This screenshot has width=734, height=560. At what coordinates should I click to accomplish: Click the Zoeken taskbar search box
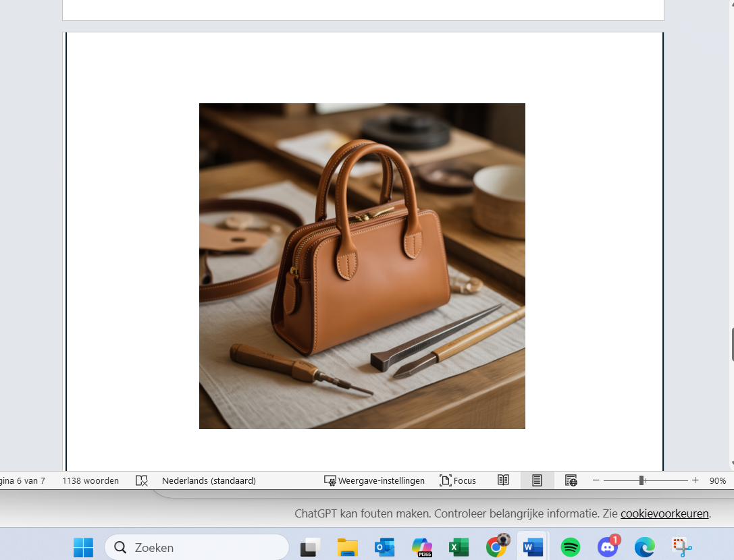coord(196,547)
